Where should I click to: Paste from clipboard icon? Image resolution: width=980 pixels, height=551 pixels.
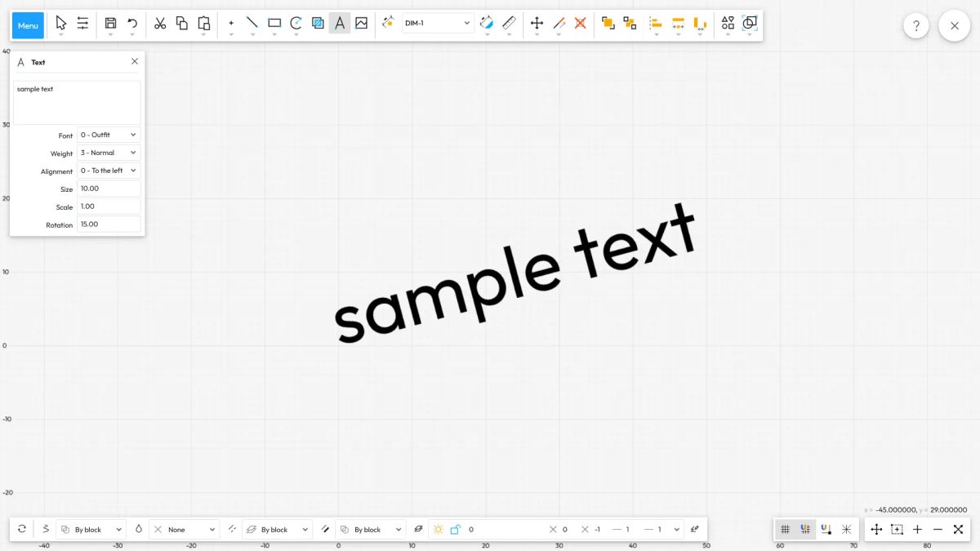[204, 23]
